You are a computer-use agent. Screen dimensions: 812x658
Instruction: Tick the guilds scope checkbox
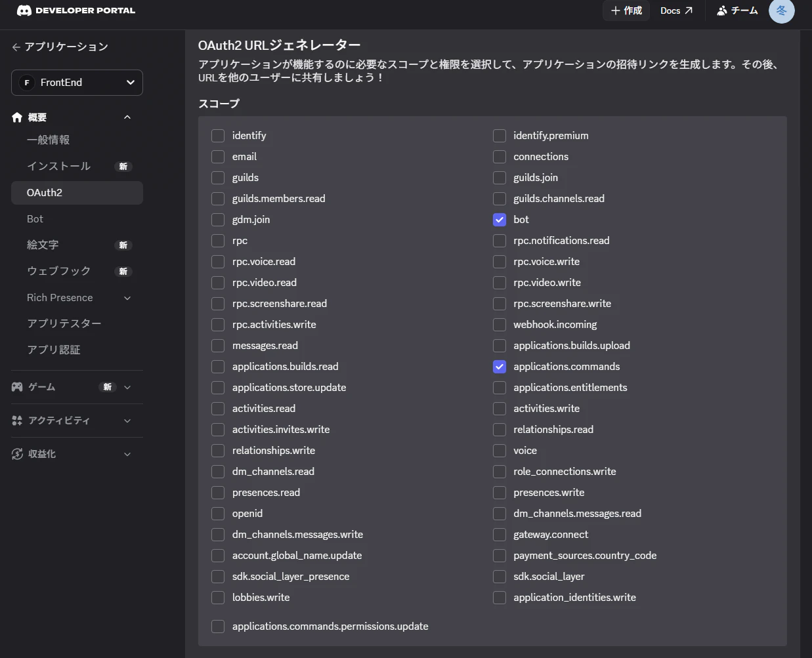218,178
